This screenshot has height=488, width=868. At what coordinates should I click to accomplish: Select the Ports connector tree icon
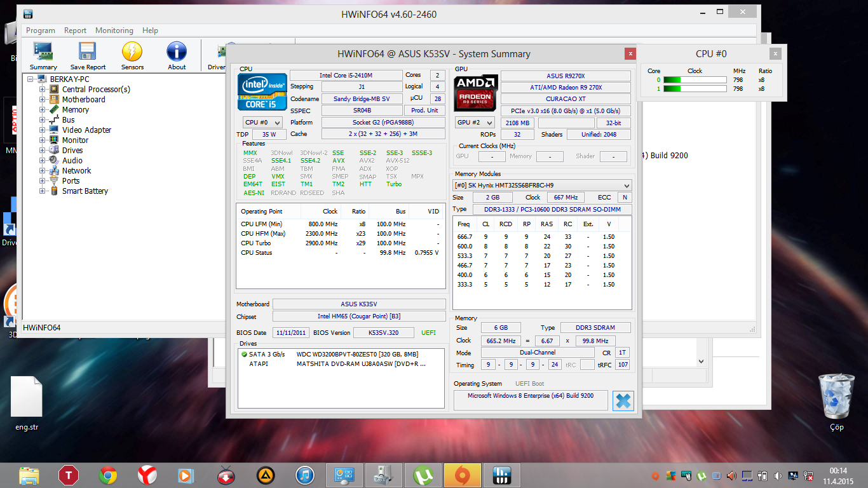click(x=53, y=180)
